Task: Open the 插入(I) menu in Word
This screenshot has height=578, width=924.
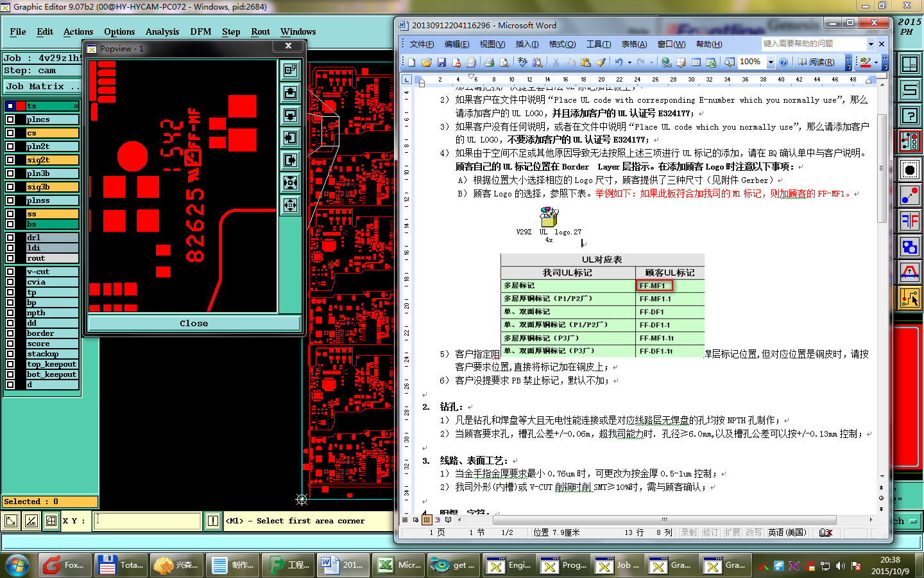Action: click(527, 44)
